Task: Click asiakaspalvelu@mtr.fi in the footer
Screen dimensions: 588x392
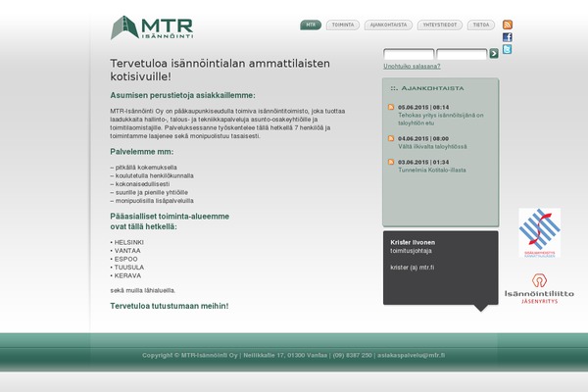Action: coord(411,355)
